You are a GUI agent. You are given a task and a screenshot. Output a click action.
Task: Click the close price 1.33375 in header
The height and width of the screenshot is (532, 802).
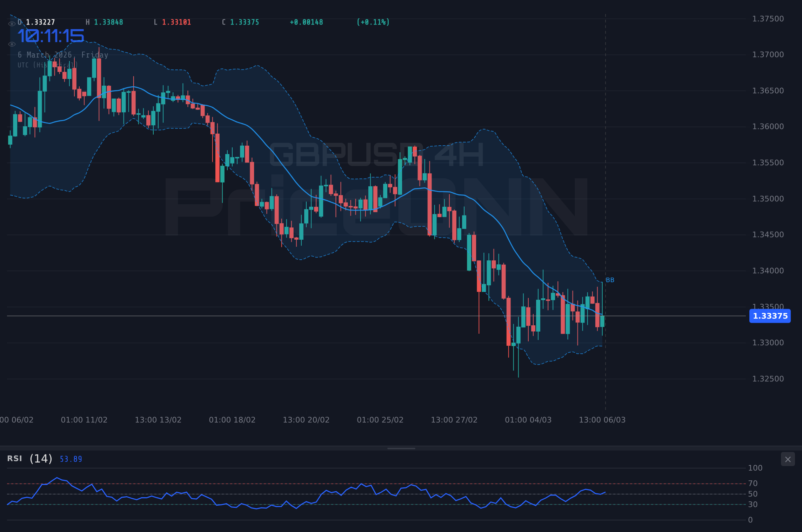tap(245, 22)
